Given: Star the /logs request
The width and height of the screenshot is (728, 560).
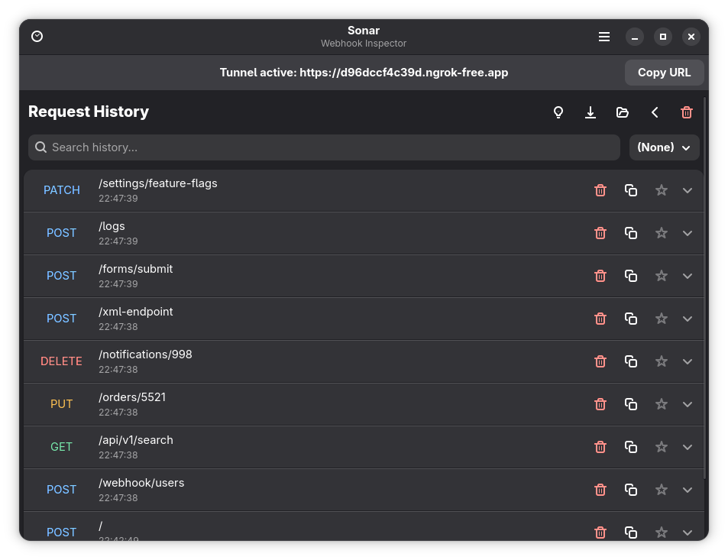Looking at the screenshot, I should coord(661,233).
